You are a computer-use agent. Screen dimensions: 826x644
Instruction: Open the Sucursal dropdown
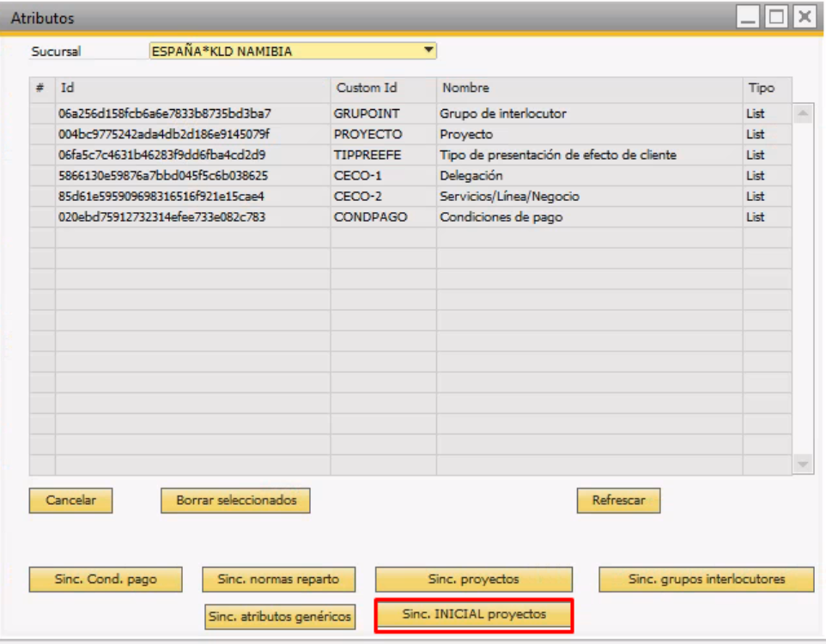pyautogui.click(x=428, y=52)
